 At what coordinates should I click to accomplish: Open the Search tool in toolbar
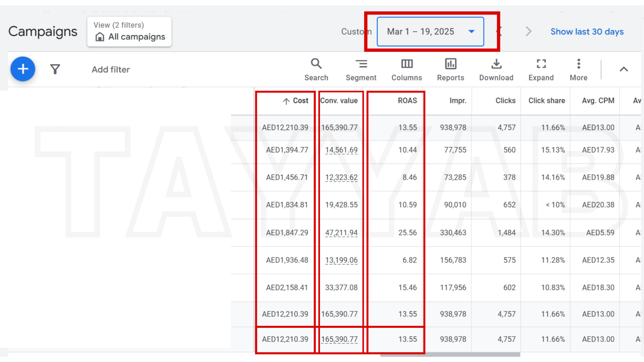316,69
